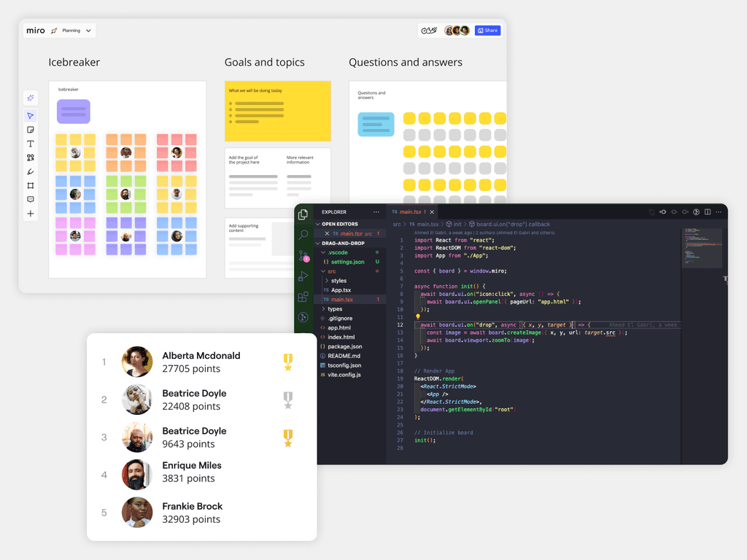Open Miro's shapes and templates tool
This screenshot has height=560, width=747.
(x=31, y=157)
